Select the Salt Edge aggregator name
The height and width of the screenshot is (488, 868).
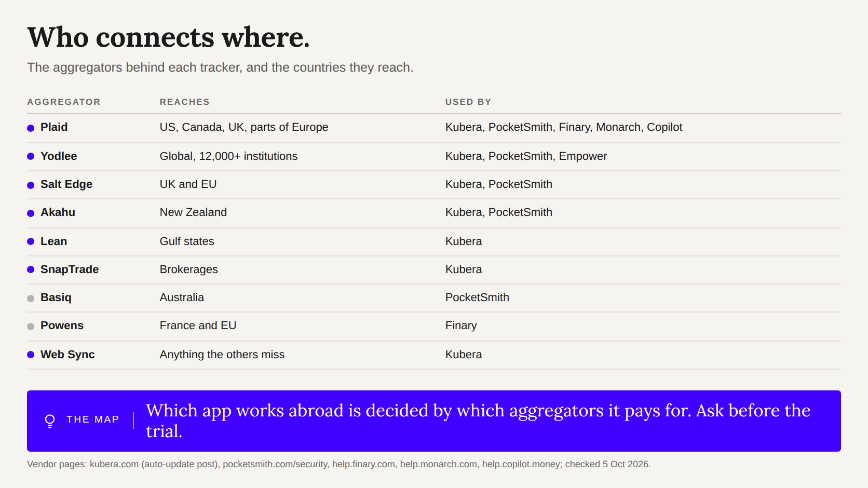click(66, 184)
